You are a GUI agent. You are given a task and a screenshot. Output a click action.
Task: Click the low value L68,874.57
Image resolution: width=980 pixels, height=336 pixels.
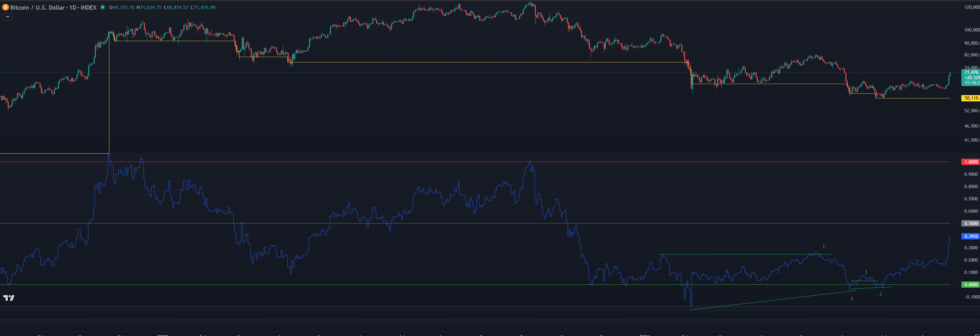point(176,7)
